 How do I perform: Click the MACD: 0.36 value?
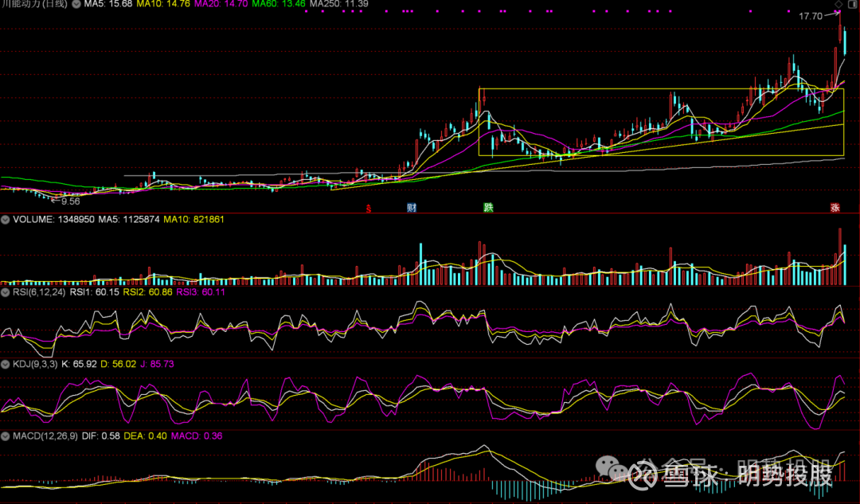(197, 436)
